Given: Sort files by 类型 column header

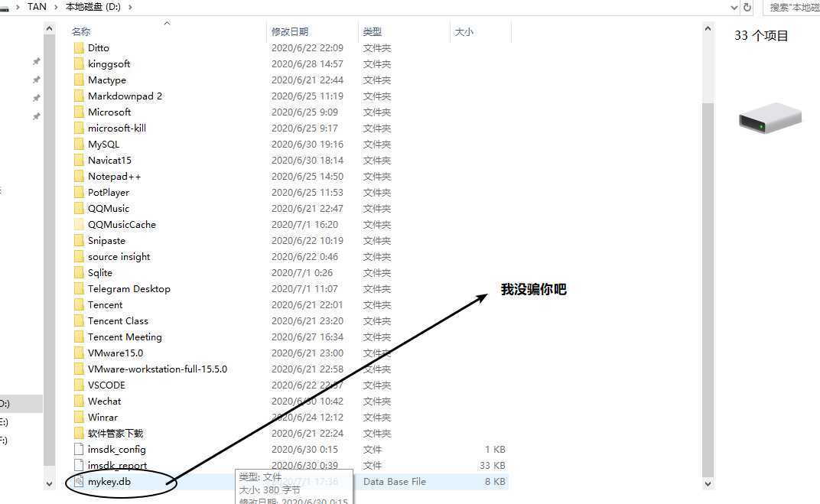Looking at the screenshot, I should (373, 32).
